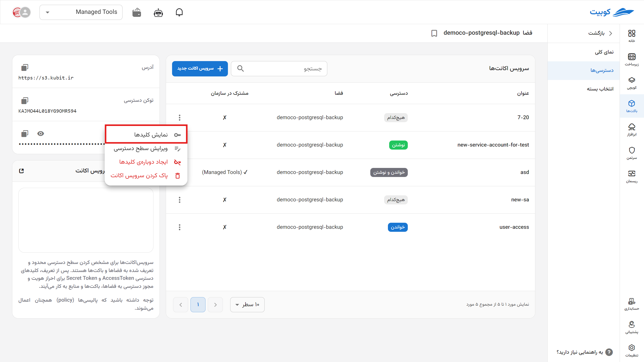Click the user-access service account title
The width and height of the screenshot is (644, 362).
(514, 227)
